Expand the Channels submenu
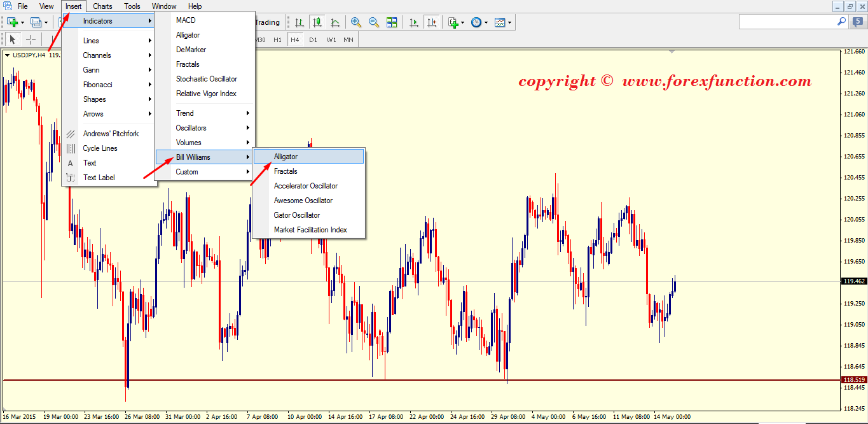 tap(109, 55)
